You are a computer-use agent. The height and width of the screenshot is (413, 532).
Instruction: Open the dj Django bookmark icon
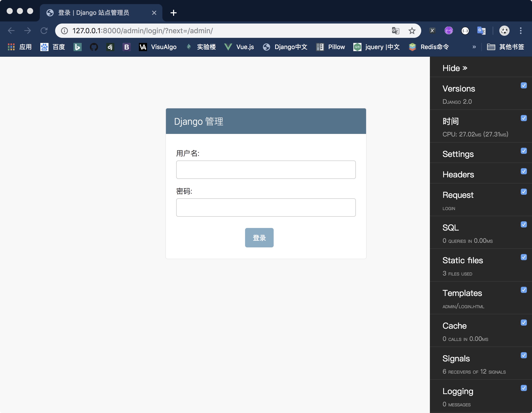pyautogui.click(x=110, y=47)
